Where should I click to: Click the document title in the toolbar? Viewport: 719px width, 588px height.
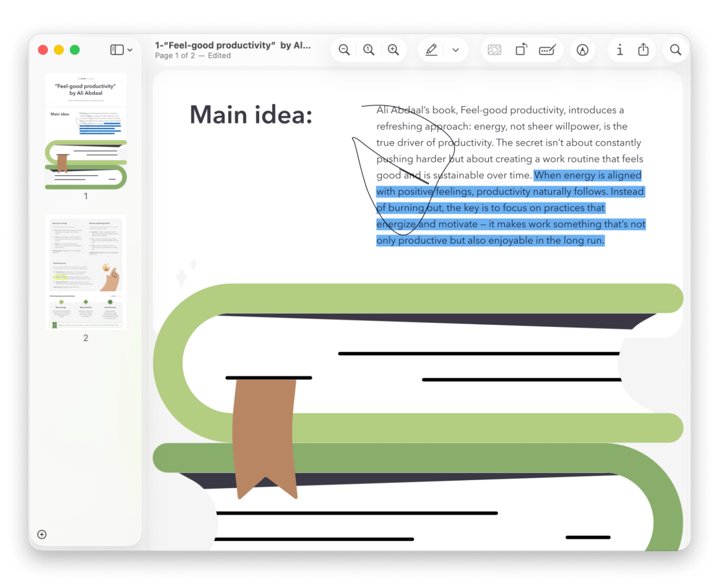coord(233,45)
